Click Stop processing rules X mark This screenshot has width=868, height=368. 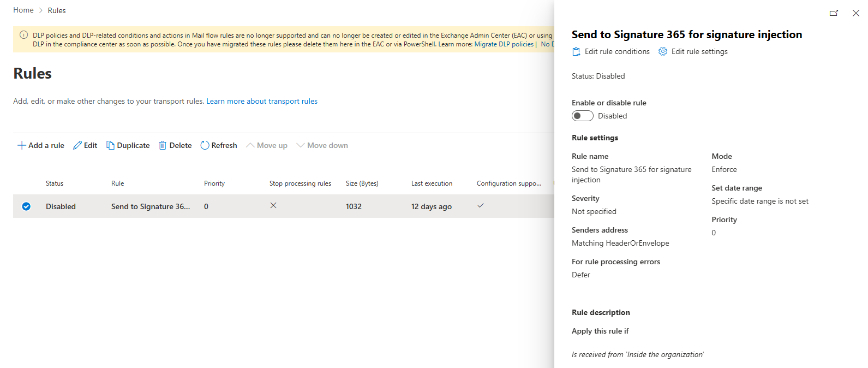point(273,205)
